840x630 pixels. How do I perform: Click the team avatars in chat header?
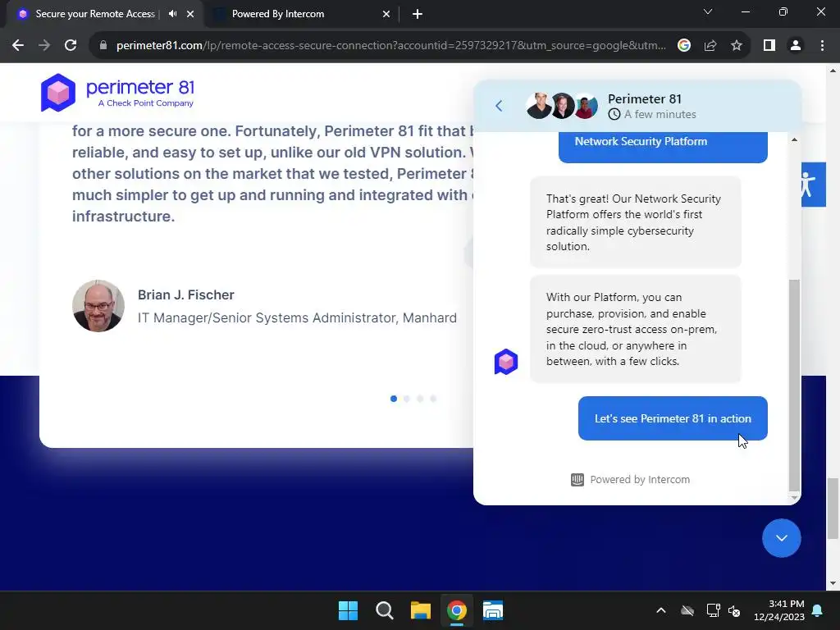click(x=562, y=106)
